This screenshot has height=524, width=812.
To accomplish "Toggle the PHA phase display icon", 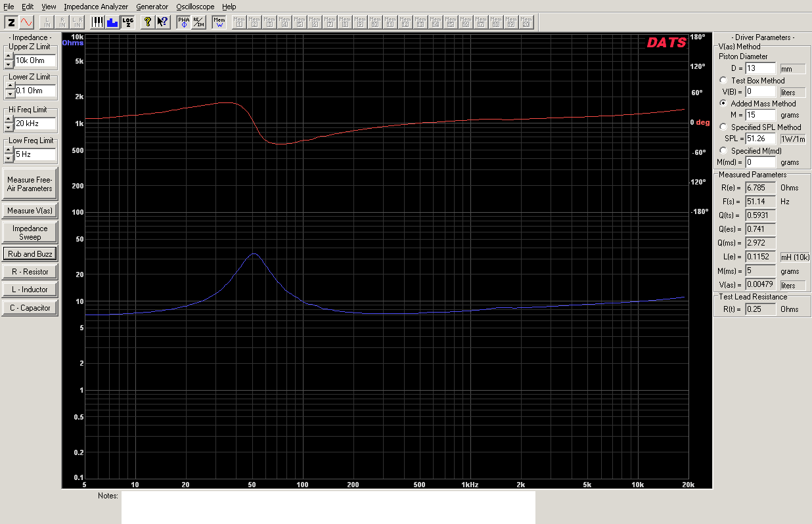I will (x=183, y=22).
